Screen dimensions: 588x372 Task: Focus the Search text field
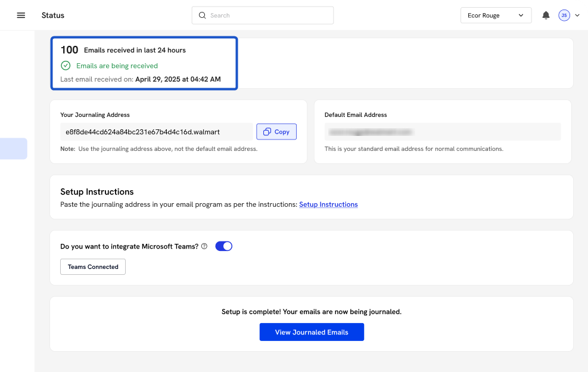point(268,15)
